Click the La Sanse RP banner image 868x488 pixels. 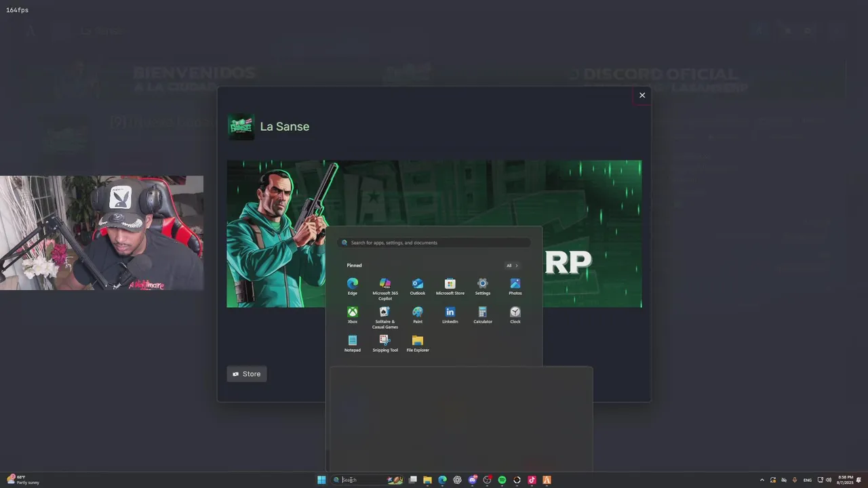point(434,234)
